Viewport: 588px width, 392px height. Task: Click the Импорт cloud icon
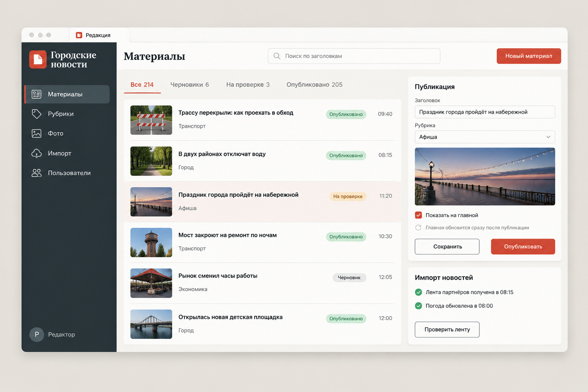pyautogui.click(x=36, y=153)
